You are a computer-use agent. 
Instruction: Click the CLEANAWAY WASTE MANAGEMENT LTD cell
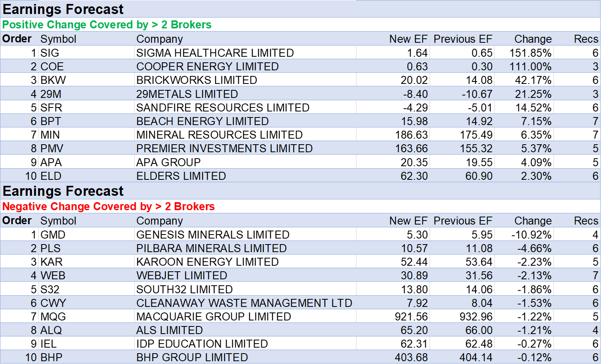244,303
